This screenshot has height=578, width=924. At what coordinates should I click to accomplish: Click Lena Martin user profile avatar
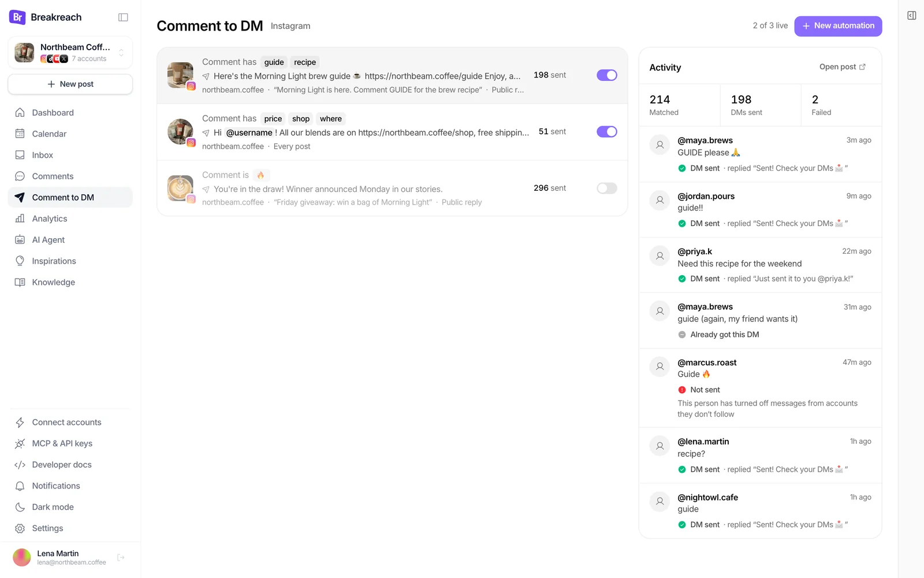(x=22, y=558)
